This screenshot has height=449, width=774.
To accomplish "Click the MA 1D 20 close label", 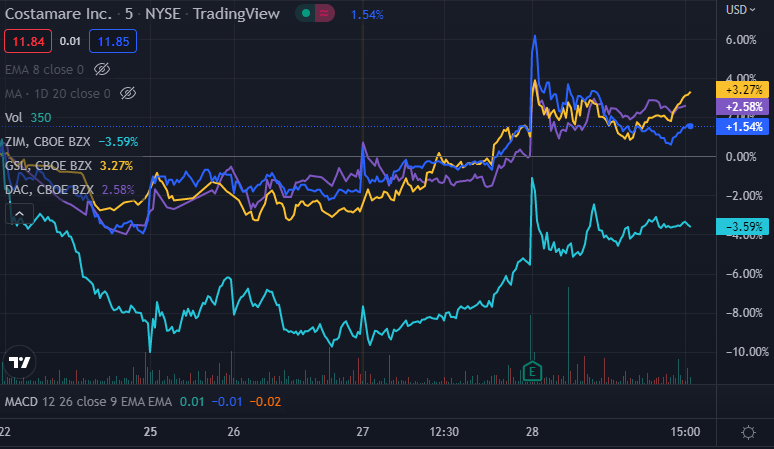I will [x=58, y=94].
